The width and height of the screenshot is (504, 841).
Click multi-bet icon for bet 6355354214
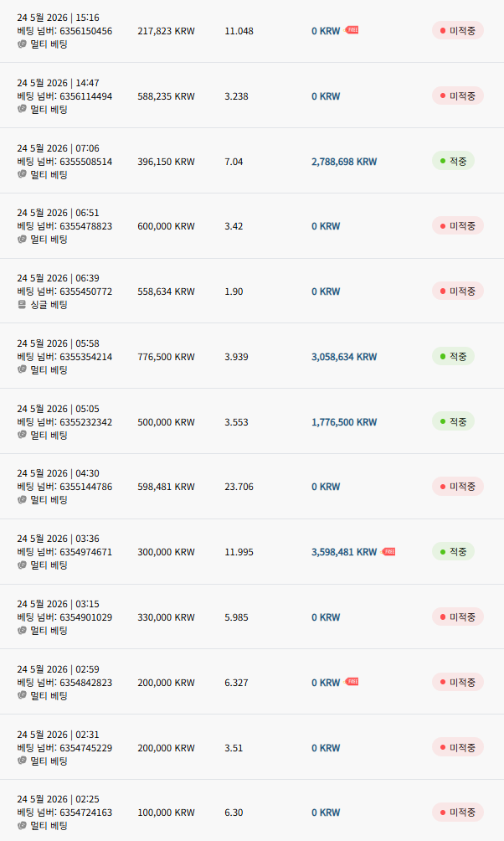tap(22, 369)
